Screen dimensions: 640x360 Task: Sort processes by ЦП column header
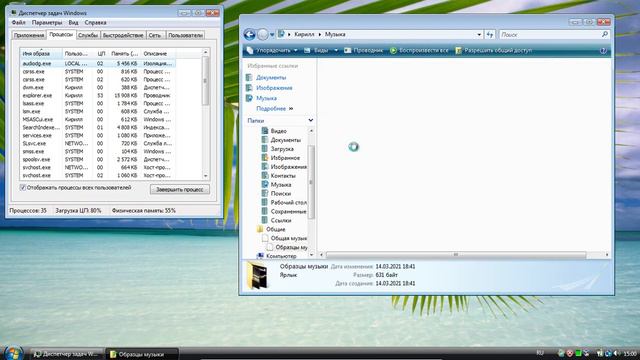(101, 53)
